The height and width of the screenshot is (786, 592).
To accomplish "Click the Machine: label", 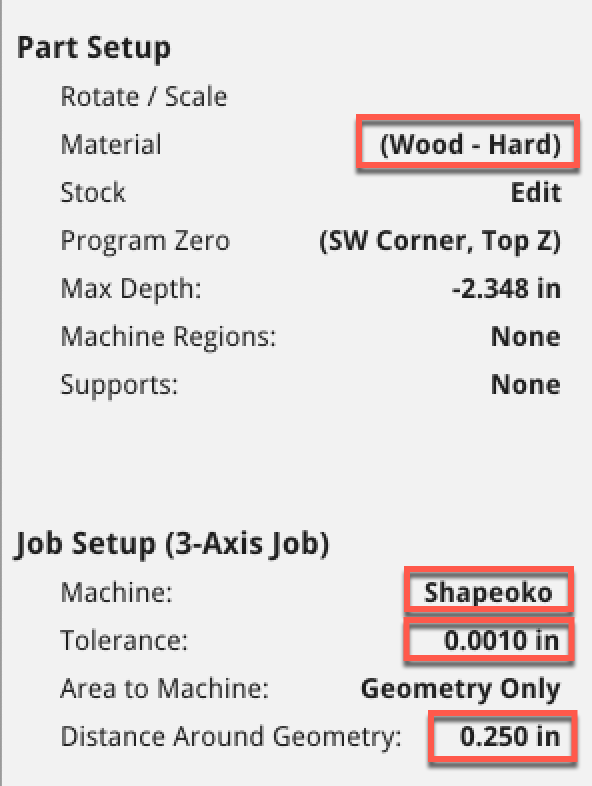I will pos(116,593).
